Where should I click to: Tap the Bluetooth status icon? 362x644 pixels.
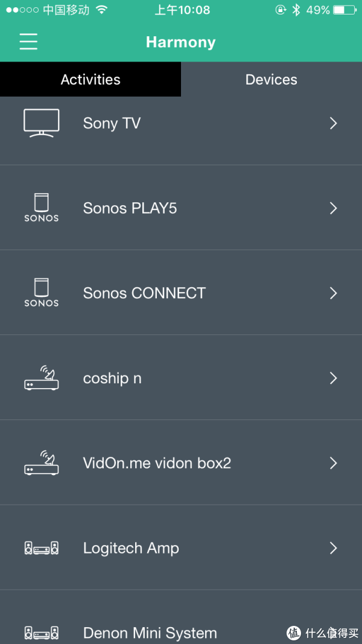[296, 10]
